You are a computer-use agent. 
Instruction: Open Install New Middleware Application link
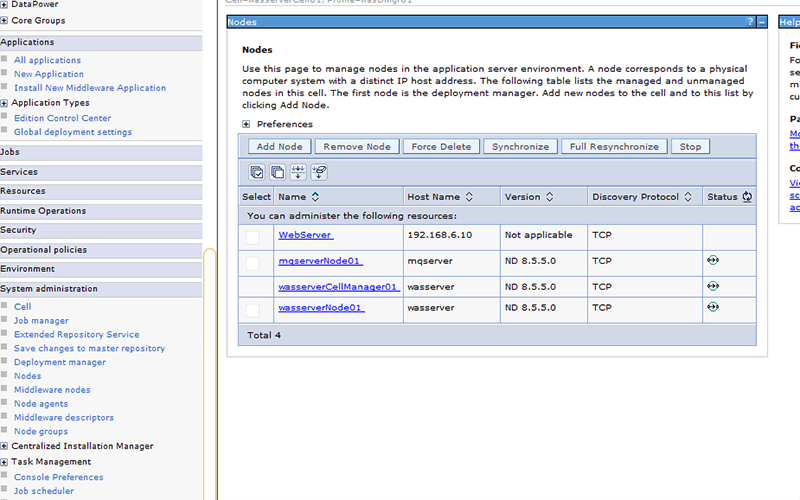(90, 88)
